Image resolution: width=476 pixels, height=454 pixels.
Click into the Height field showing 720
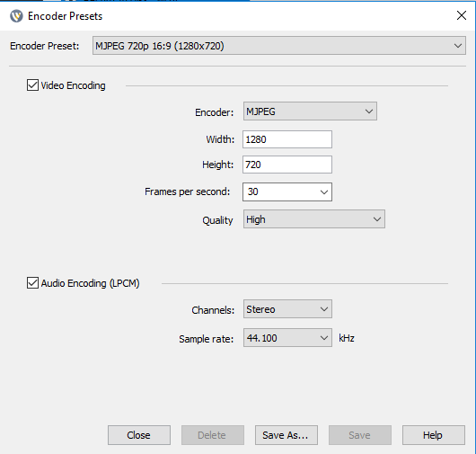coord(287,165)
